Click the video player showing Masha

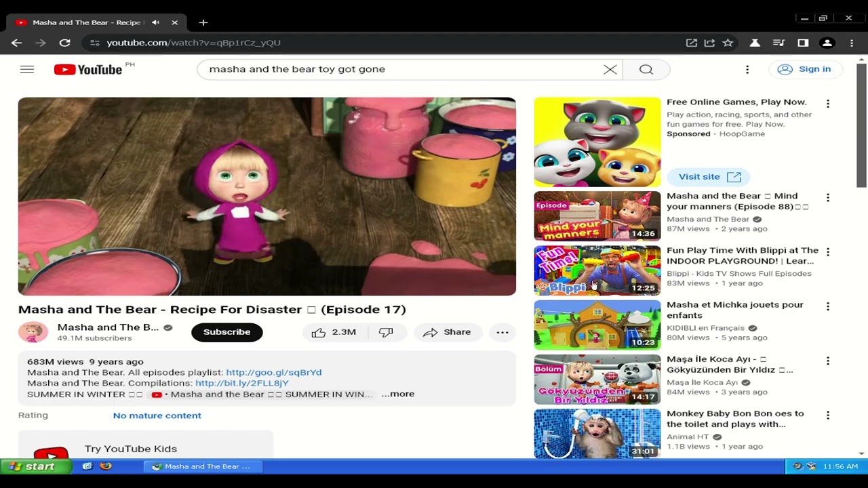coord(267,197)
